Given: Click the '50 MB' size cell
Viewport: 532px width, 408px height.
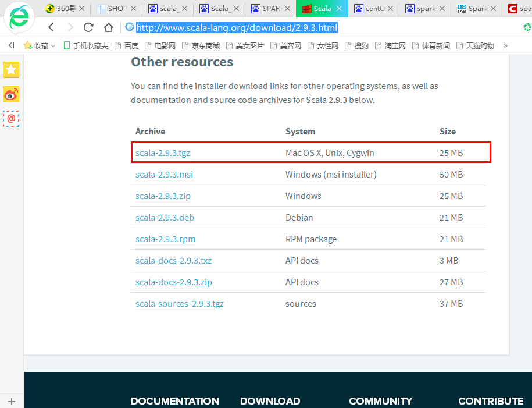Looking at the screenshot, I should 451,174.
